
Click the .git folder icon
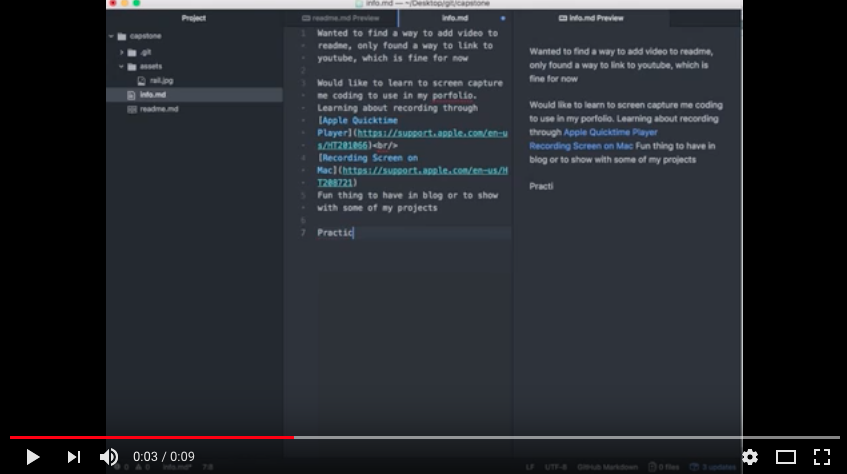[132, 52]
